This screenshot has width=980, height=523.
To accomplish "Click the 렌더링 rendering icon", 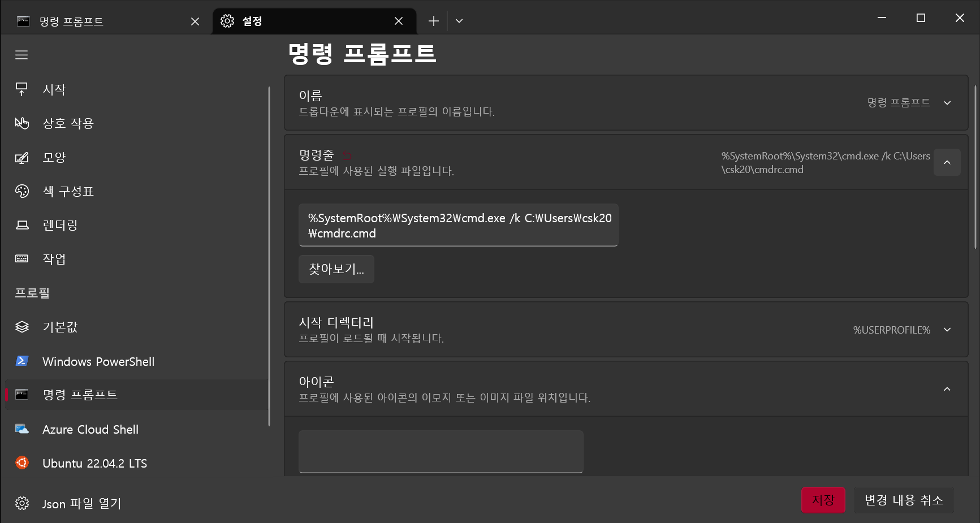I will [x=21, y=225].
